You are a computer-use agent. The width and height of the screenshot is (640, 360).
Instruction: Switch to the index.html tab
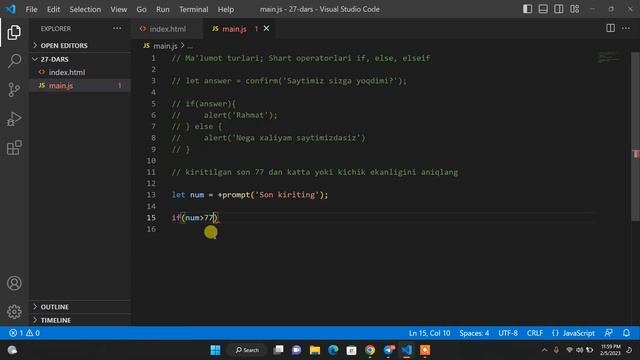167,29
